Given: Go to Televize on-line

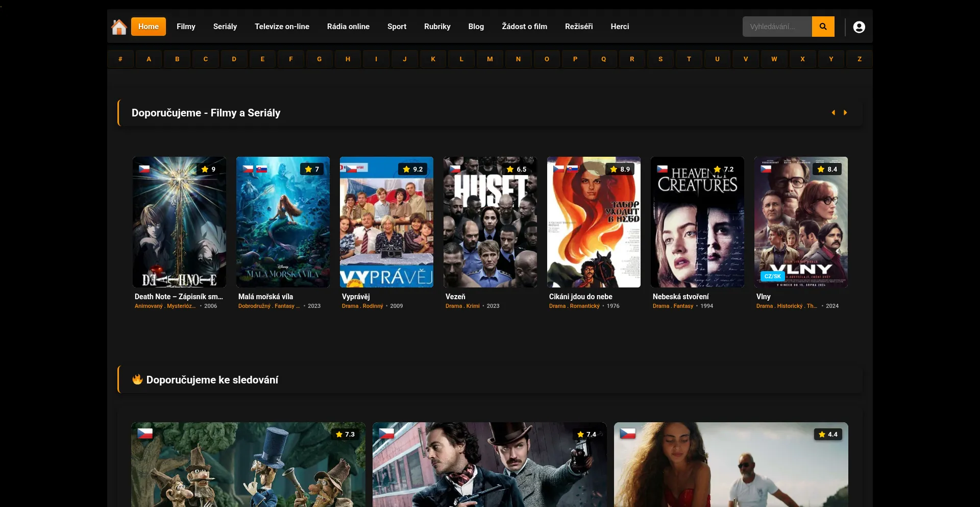Looking at the screenshot, I should point(282,27).
